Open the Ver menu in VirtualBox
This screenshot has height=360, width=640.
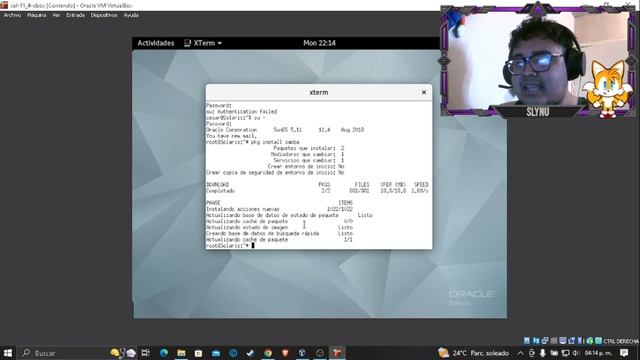pyautogui.click(x=56, y=15)
